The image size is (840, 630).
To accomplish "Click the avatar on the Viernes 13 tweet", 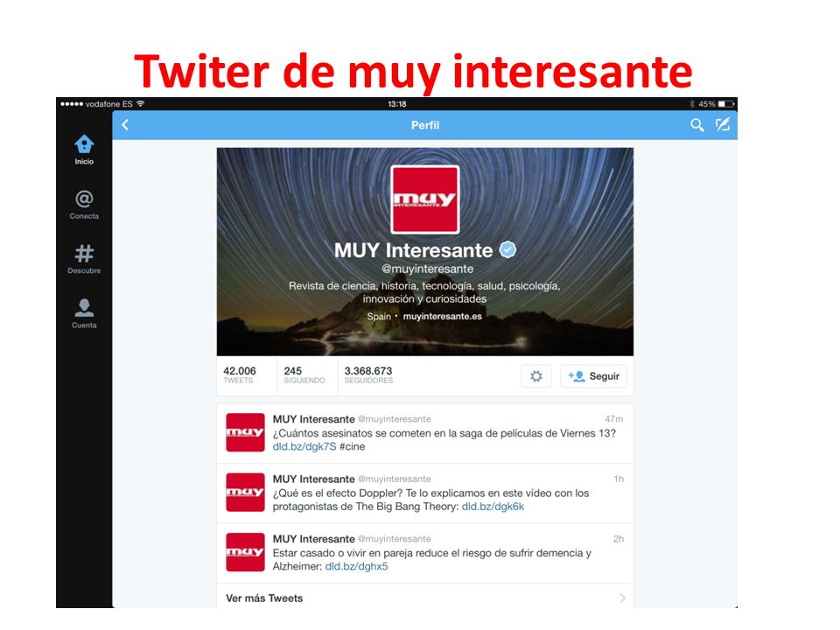I will (x=245, y=432).
